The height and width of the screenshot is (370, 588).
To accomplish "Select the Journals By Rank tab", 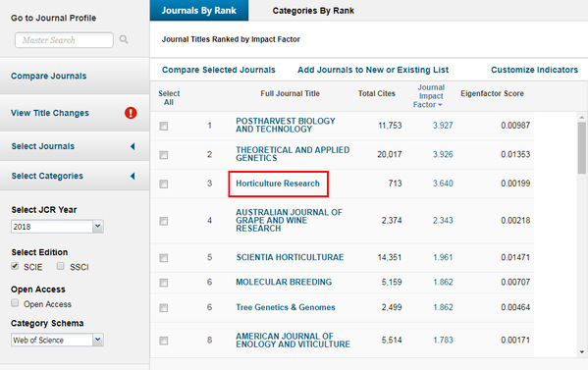I will (x=199, y=11).
